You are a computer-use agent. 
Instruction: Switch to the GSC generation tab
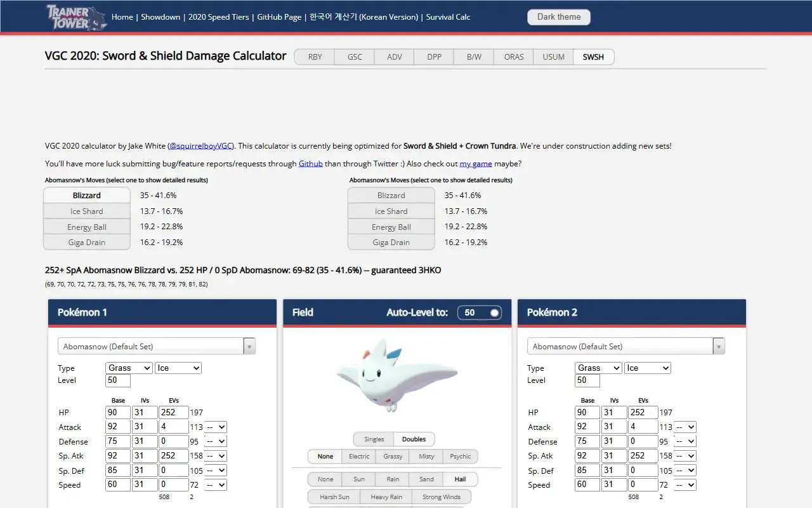click(355, 57)
